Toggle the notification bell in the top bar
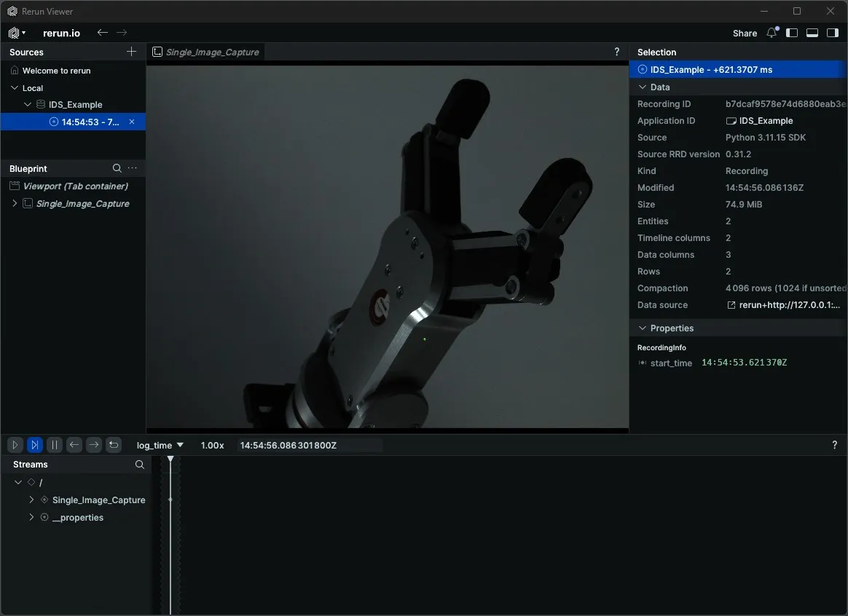Image resolution: width=848 pixels, height=616 pixels. (x=772, y=33)
